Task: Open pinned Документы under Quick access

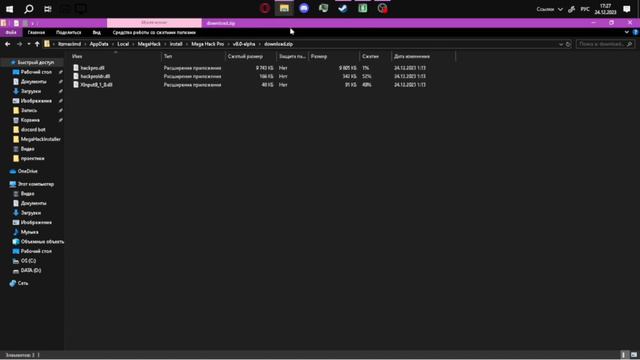Action: (x=33, y=82)
